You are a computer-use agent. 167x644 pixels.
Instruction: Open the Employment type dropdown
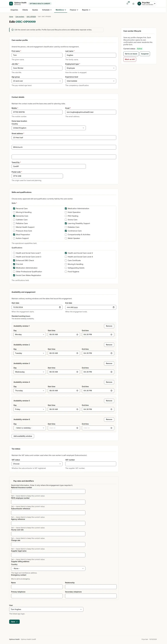click(x=91, y=68)
